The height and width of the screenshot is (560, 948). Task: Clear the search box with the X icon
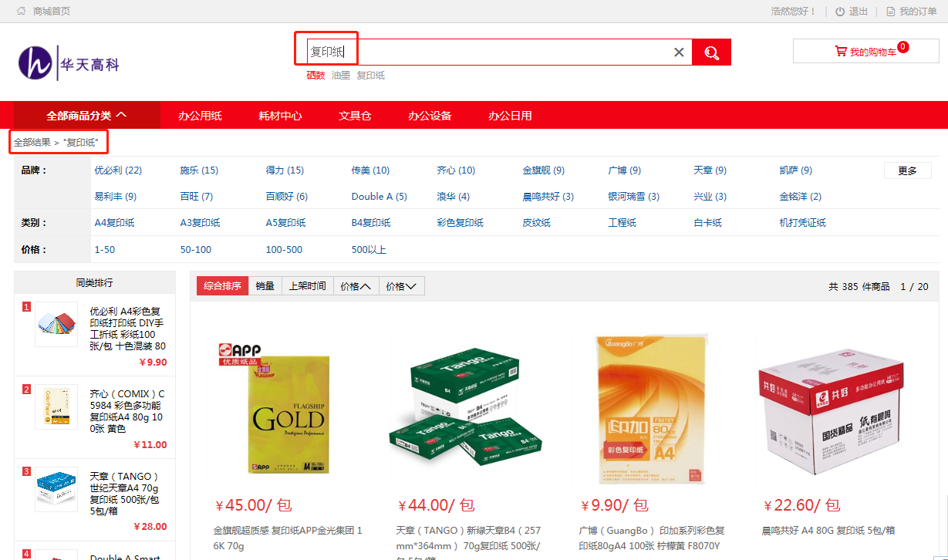tap(679, 52)
